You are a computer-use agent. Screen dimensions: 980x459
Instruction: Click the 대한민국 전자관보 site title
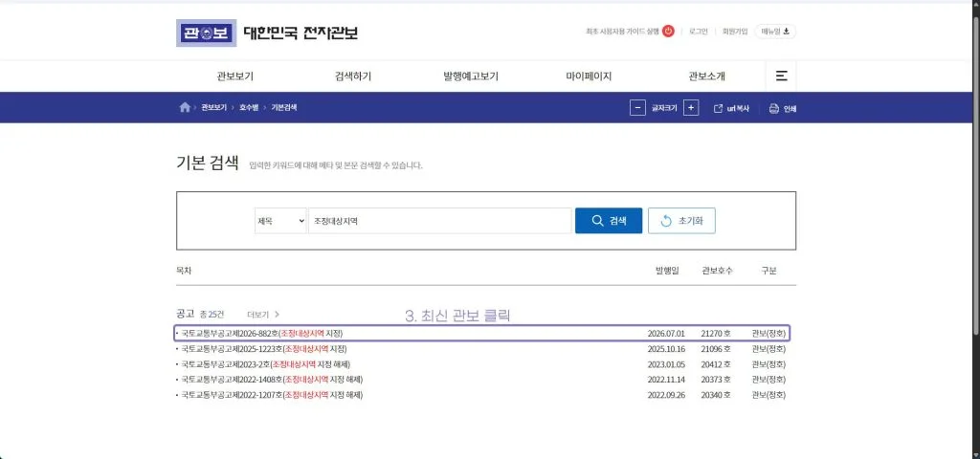click(x=301, y=33)
